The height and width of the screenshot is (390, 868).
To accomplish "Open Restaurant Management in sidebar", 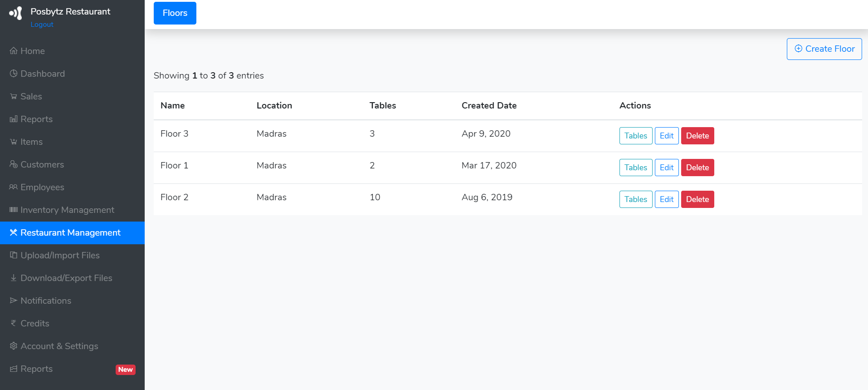I will [70, 233].
